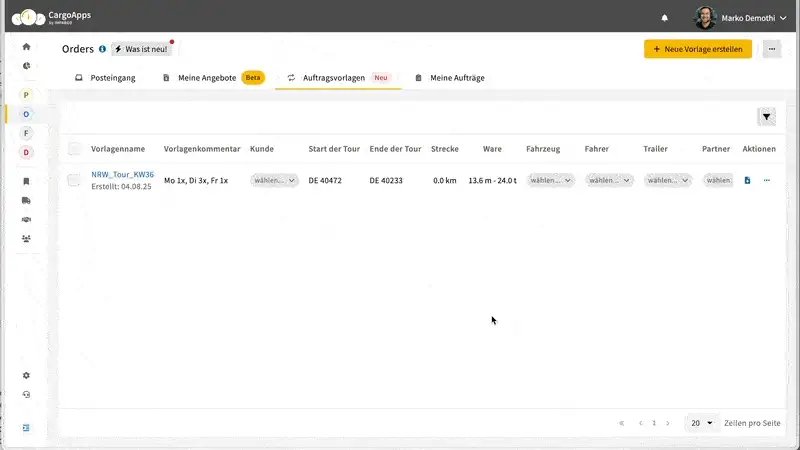800x450 pixels.
Task: Click the Ware column header
Action: 492,148
